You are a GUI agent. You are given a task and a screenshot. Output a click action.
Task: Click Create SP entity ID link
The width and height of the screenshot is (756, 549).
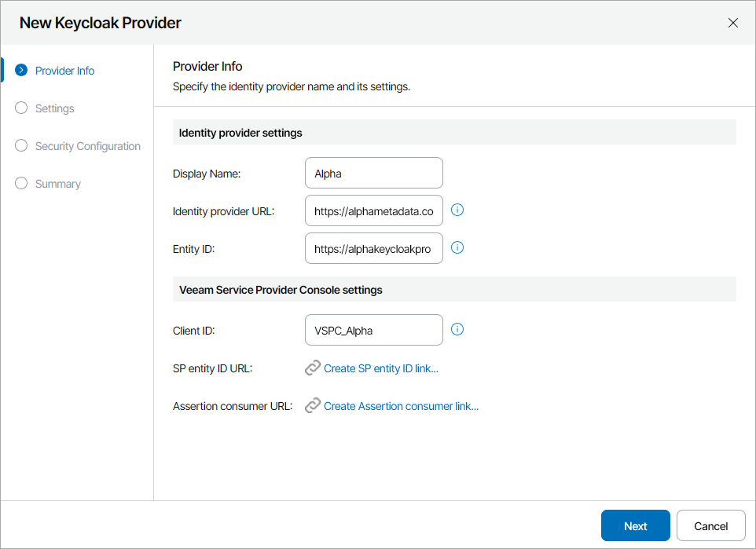(x=383, y=368)
